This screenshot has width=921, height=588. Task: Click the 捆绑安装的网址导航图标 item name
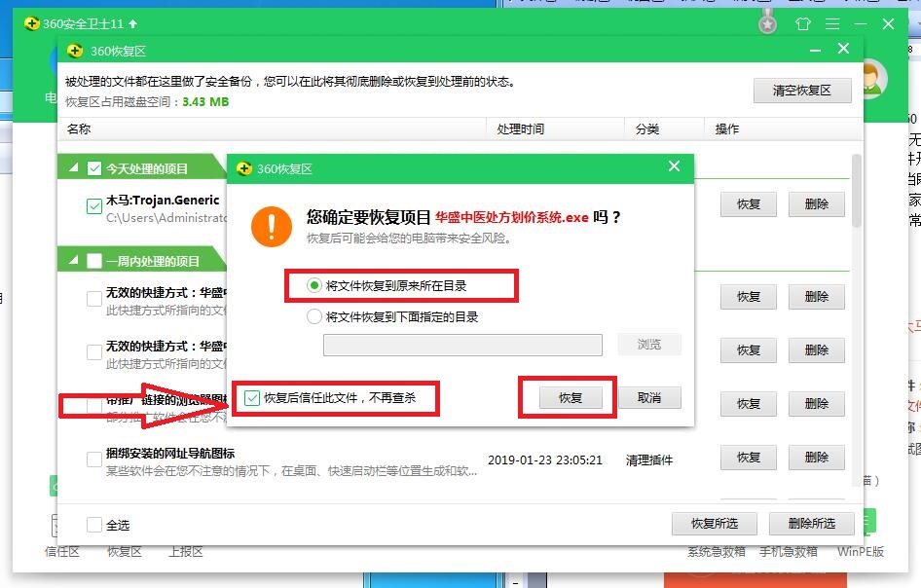pos(170,453)
